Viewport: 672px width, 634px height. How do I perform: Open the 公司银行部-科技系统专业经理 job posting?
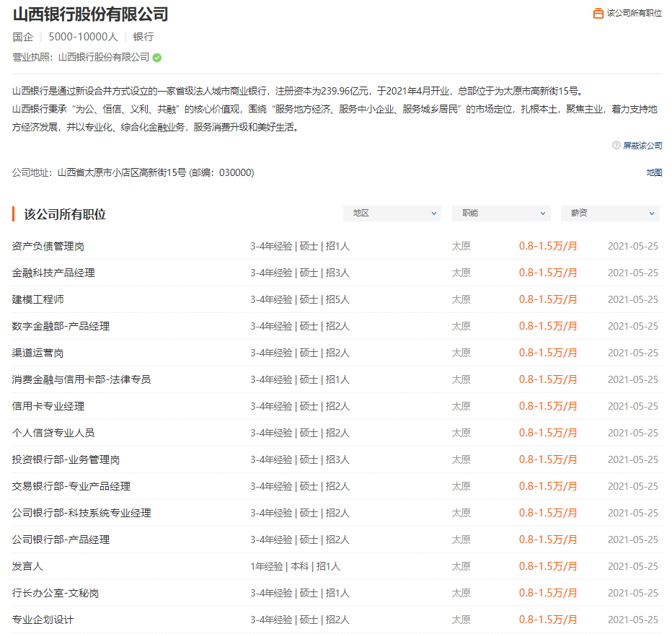coord(81,513)
